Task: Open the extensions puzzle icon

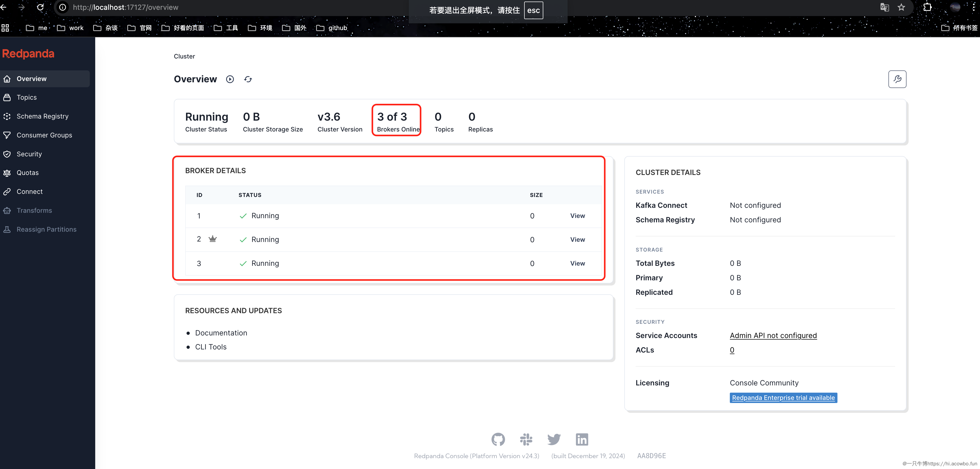Action: click(x=927, y=7)
